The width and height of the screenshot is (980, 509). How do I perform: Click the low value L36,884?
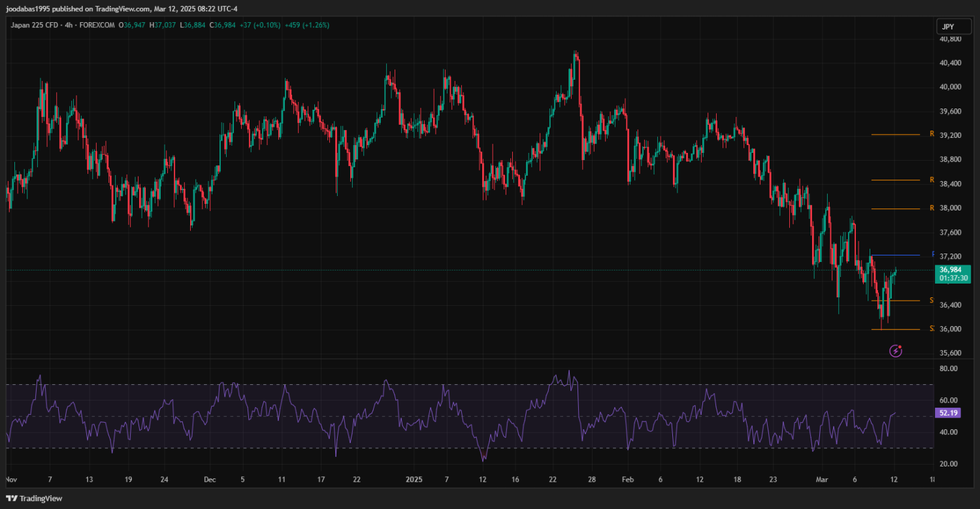pyautogui.click(x=191, y=25)
